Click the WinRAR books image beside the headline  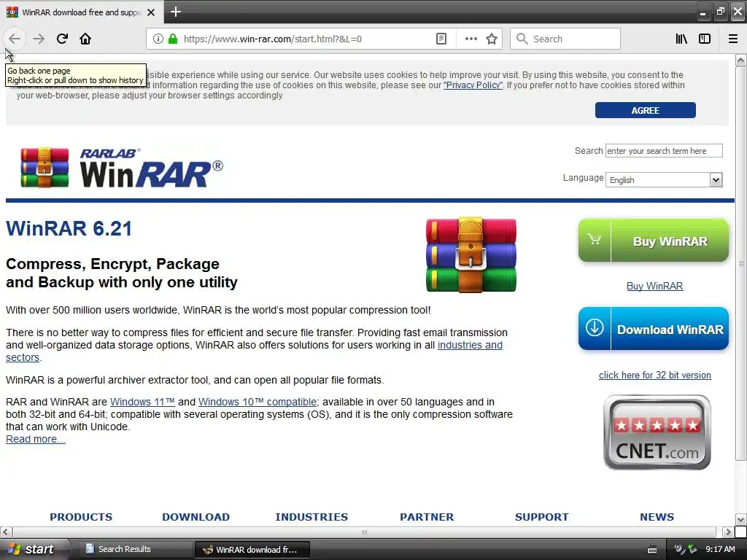(471, 254)
